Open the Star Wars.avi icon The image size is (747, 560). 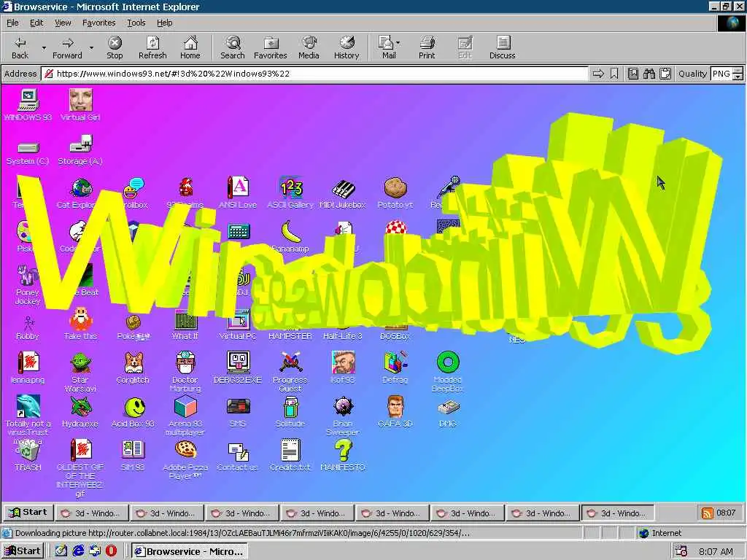click(80, 373)
